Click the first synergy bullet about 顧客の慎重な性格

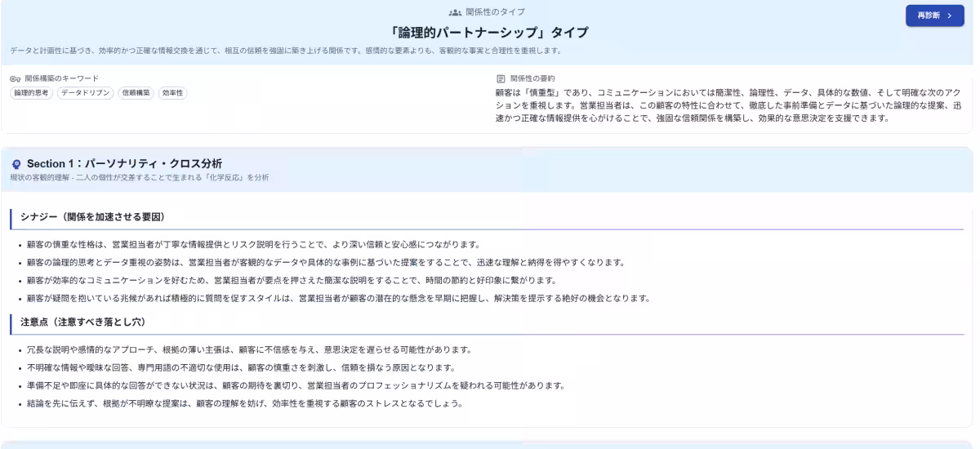(252, 244)
